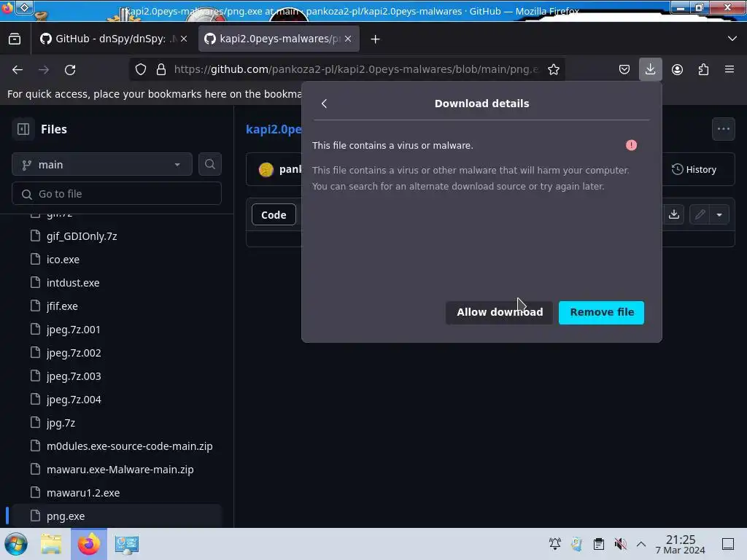Select the Code view button

point(274,215)
